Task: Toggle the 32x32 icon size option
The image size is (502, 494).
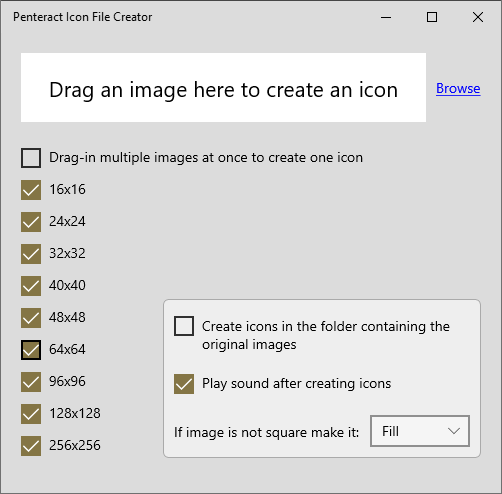Action: click(x=31, y=254)
